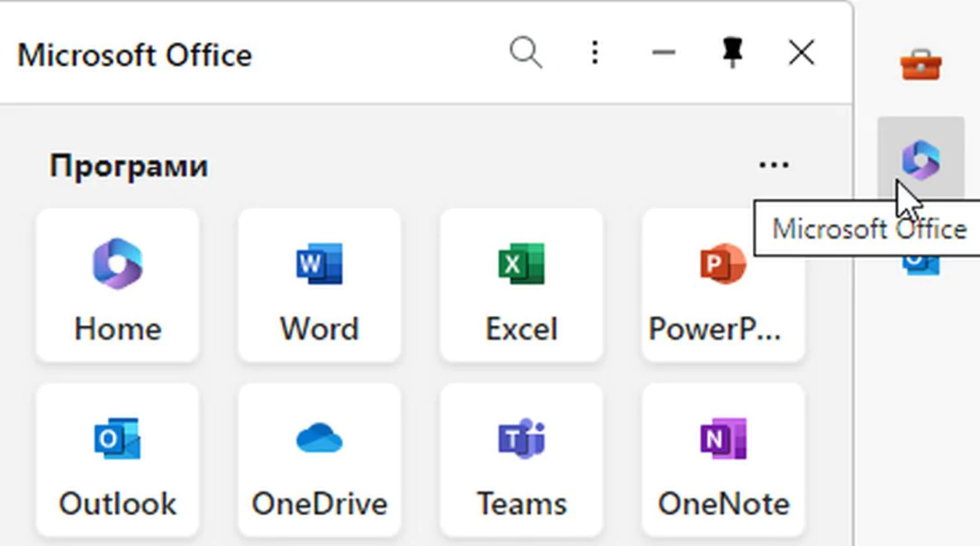Viewport: 980px width, 546px height.
Task: Launch the Teams app tile
Action: coord(521,460)
